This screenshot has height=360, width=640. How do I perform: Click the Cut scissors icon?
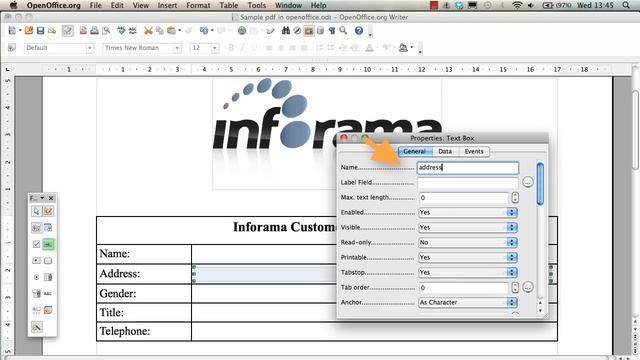coord(148,31)
